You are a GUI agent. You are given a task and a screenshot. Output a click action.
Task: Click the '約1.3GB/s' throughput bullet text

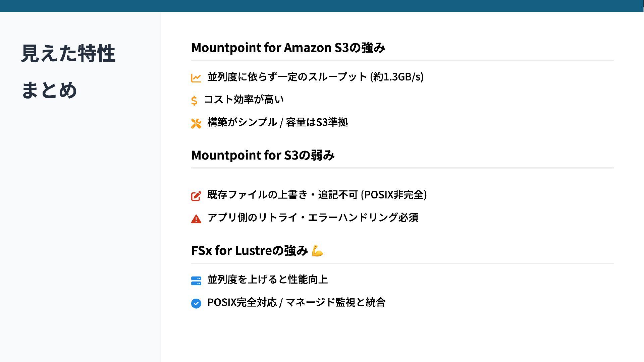(315, 77)
